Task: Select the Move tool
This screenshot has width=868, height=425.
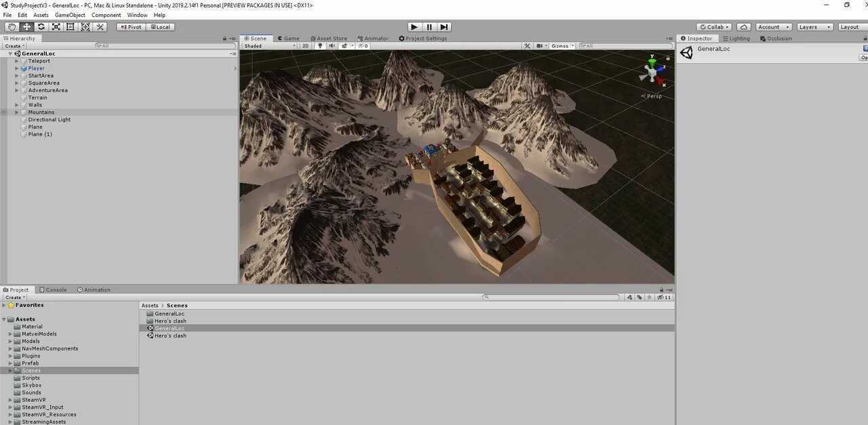Action: [26, 27]
